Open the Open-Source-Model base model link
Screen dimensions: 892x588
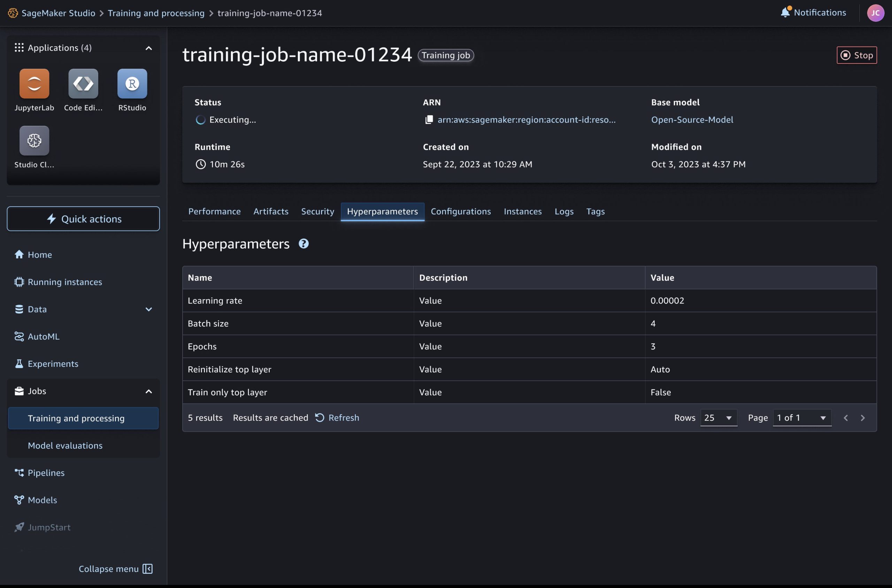coord(692,119)
